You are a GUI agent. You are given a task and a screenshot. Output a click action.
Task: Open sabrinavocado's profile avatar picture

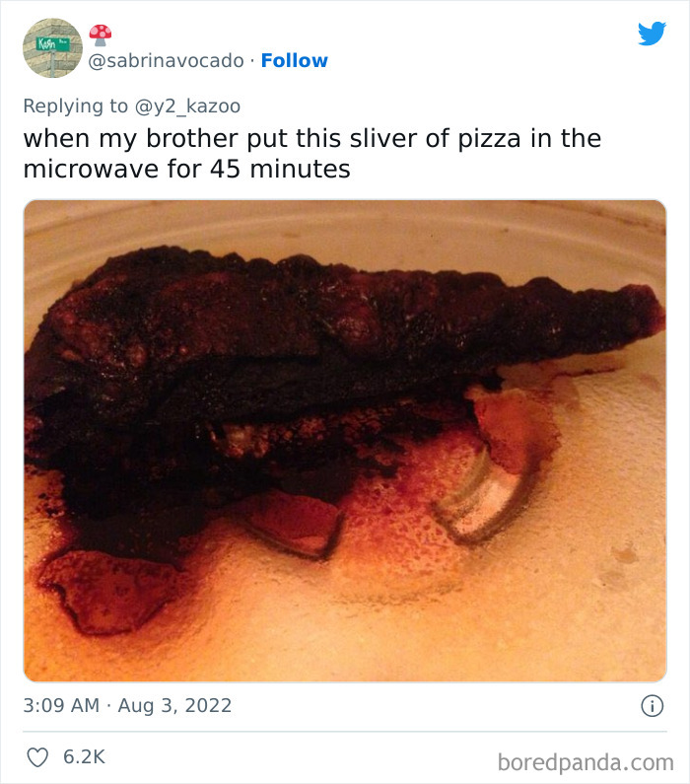[52, 47]
